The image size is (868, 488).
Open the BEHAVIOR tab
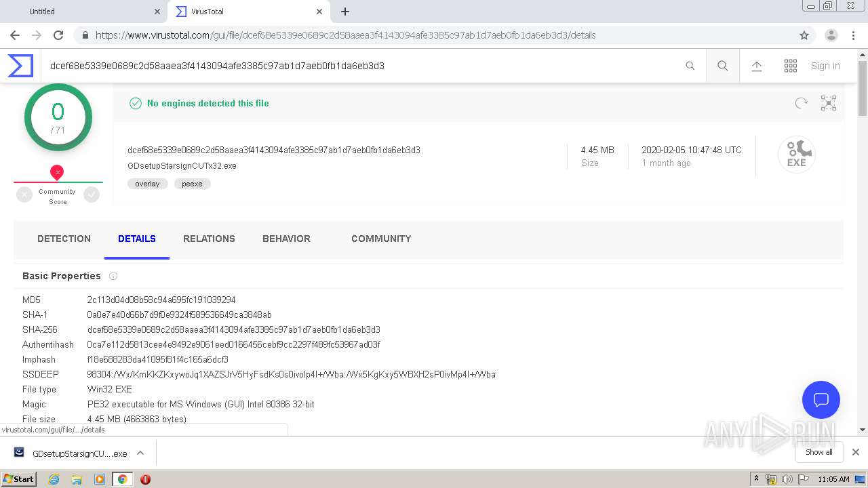coord(286,239)
